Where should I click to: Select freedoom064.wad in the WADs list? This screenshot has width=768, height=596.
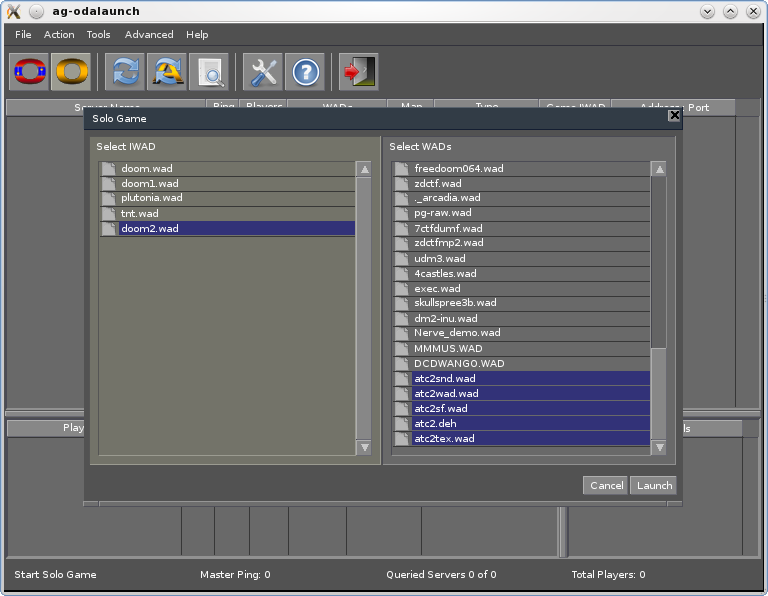coord(458,168)
